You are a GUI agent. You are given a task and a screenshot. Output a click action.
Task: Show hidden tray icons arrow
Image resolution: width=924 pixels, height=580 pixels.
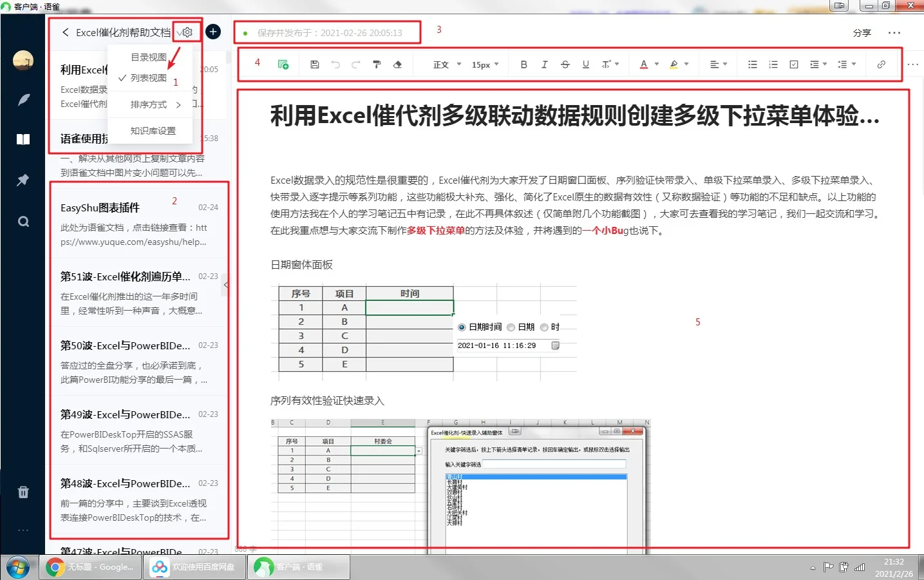pyautogui.click(x=813, y=568)
